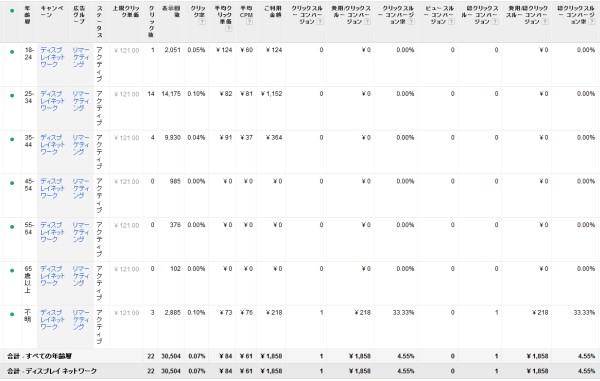Viewport: 600px width, 381px height.
Task: Open help for last 総クリックスルーコンバージョン率 column
Action: click(x=592, y=22)
